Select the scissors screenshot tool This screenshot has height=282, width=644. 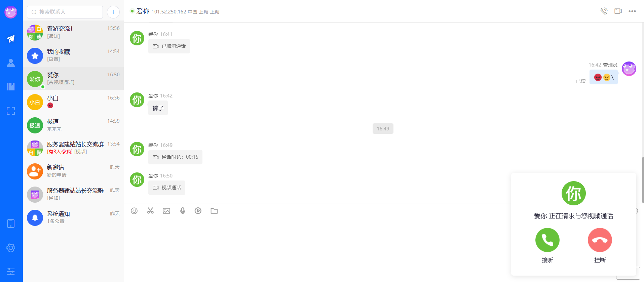[x=150, y=211]
